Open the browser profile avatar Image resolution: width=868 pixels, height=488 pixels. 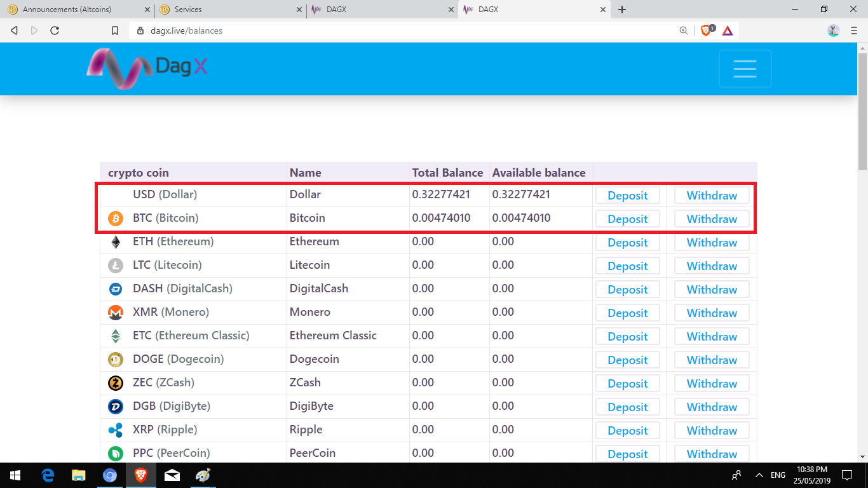(x=834, y=30)
